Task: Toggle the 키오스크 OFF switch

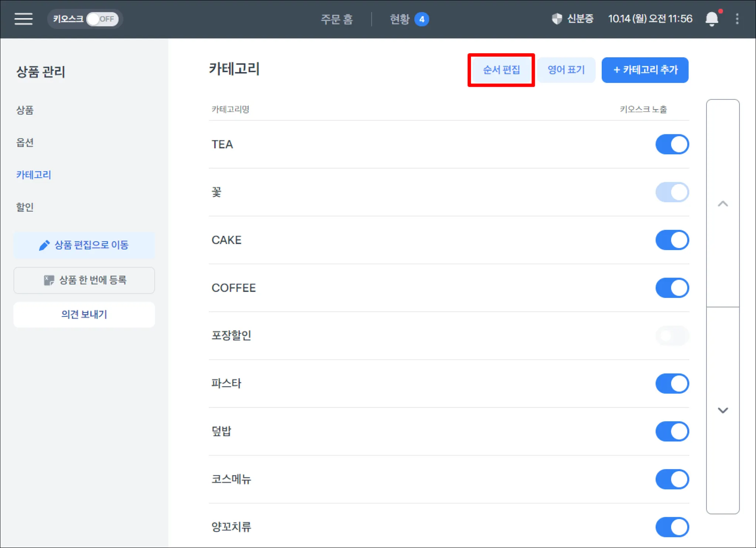Action: (102, 19)
